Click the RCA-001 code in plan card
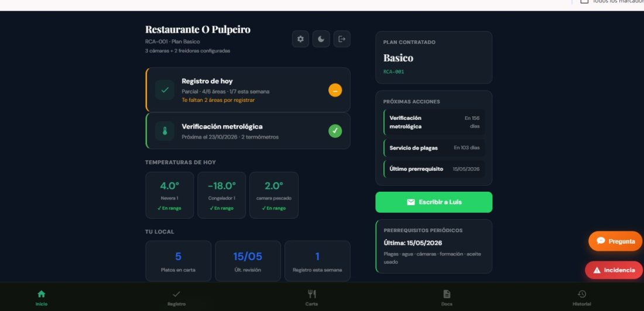Screen dimensions: 644x311 coord(393,72)
